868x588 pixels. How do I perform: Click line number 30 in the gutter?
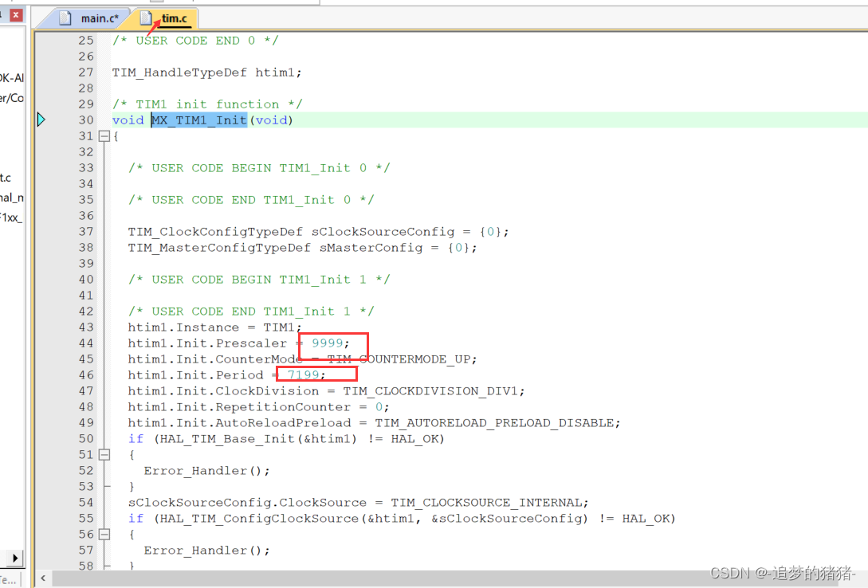[86, 120]
